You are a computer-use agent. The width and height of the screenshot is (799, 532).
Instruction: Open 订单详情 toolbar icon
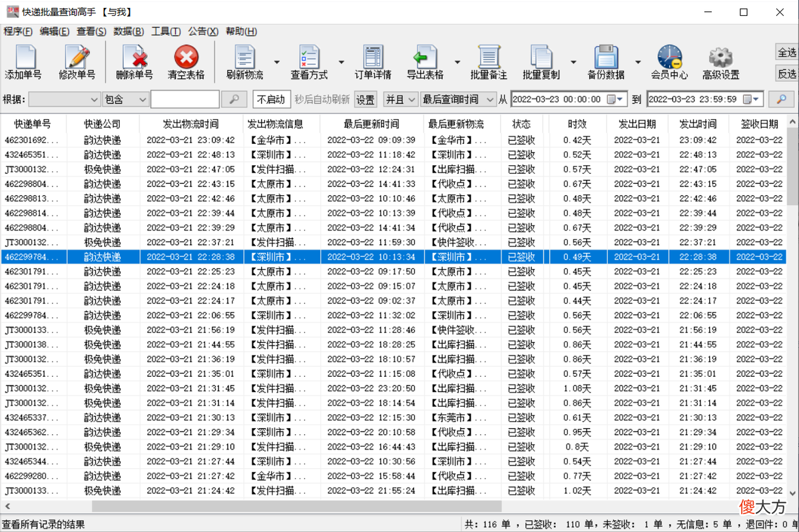point(373,57)
